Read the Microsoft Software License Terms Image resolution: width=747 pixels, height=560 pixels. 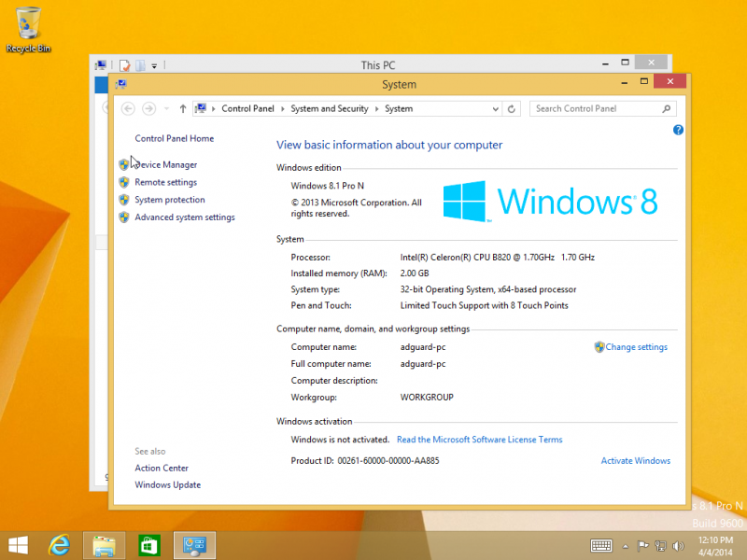coord(480,440)
